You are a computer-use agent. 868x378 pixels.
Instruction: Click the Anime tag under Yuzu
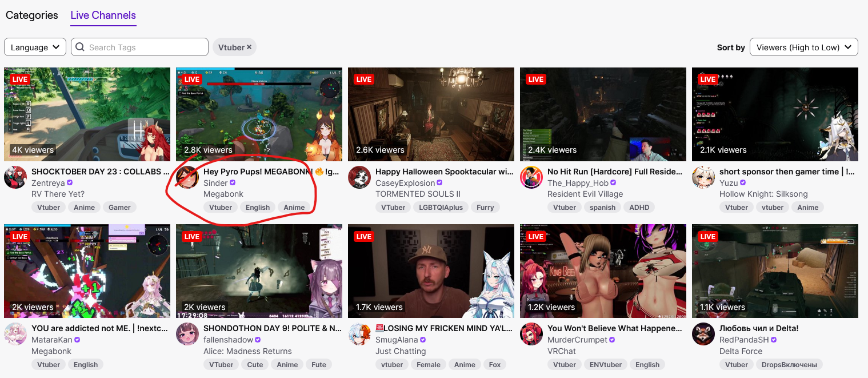click(808, 208)
